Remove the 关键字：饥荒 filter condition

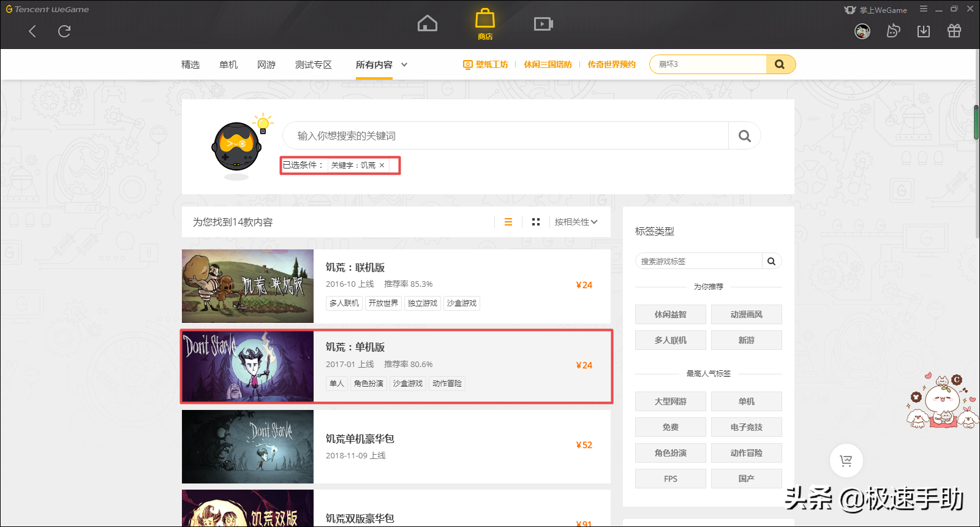tap(382, 165)
